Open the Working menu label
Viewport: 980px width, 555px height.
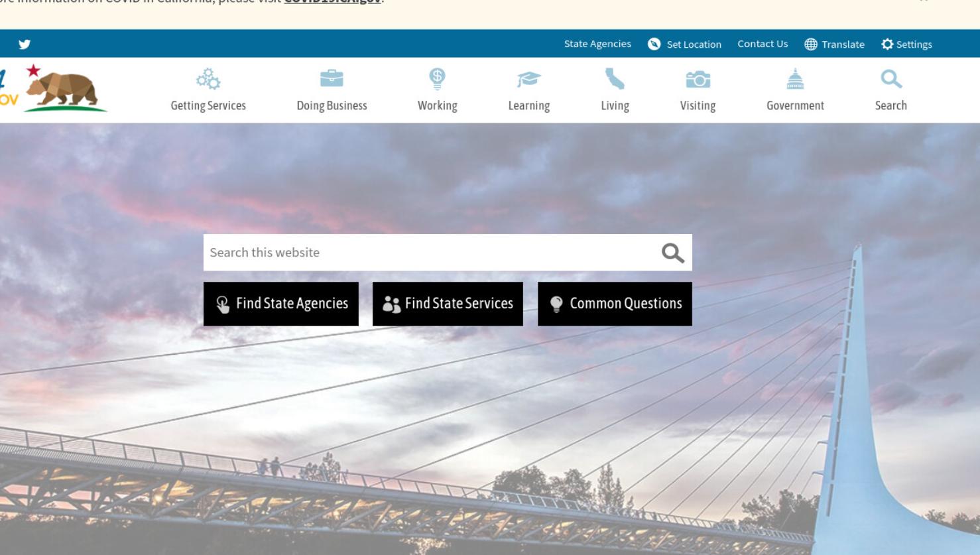[x=438, y=105]
